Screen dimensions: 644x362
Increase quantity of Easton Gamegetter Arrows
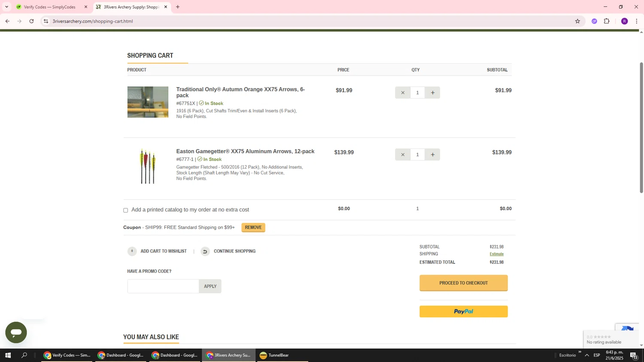point(432,154)
